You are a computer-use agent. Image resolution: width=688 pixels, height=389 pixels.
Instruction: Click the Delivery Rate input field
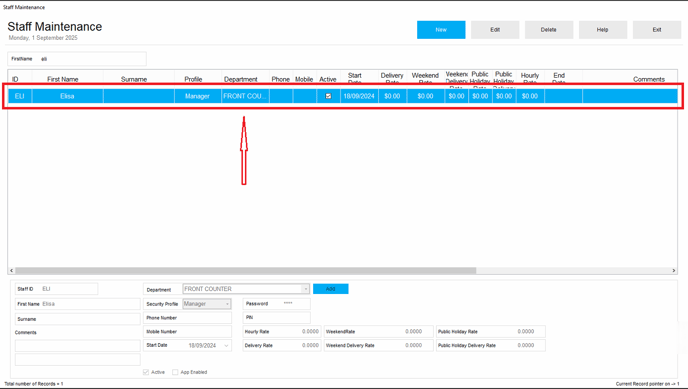click(x=282, y=346)
